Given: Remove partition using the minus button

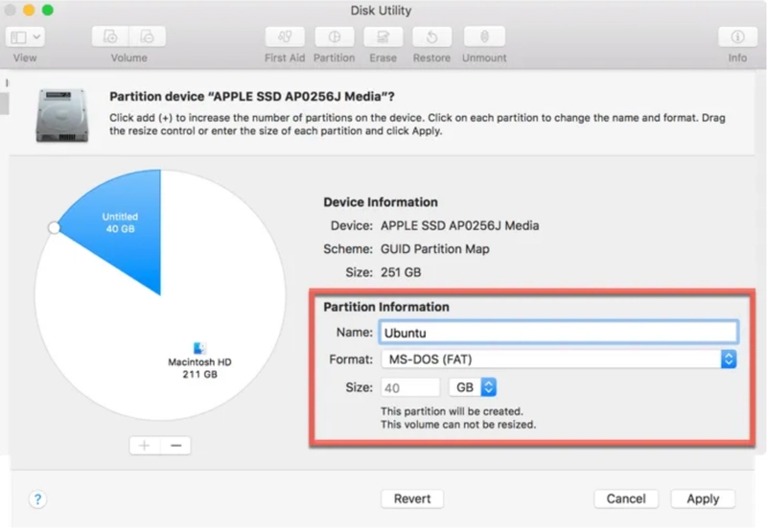Looking at the screenshot, I should click(175, 446).
